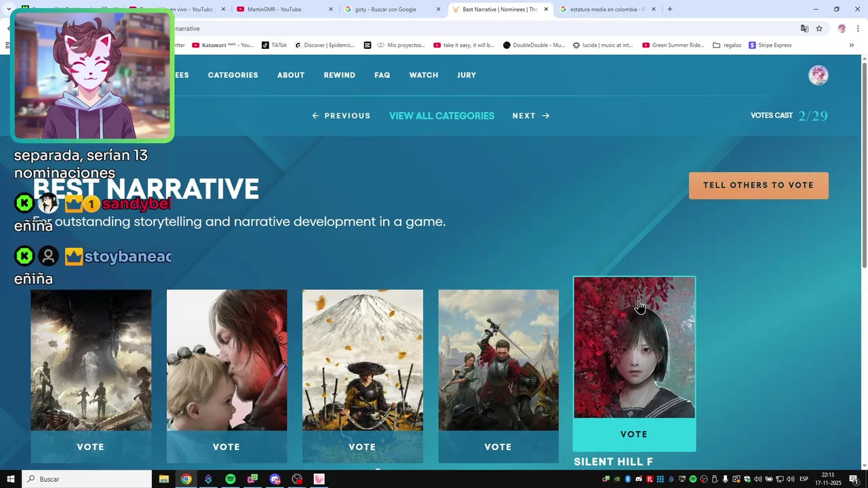Viewport: 868px width, 488px height.
Task: Bookmark this page with the star icon
Action: pyautogui.click(x=819, y=28)
